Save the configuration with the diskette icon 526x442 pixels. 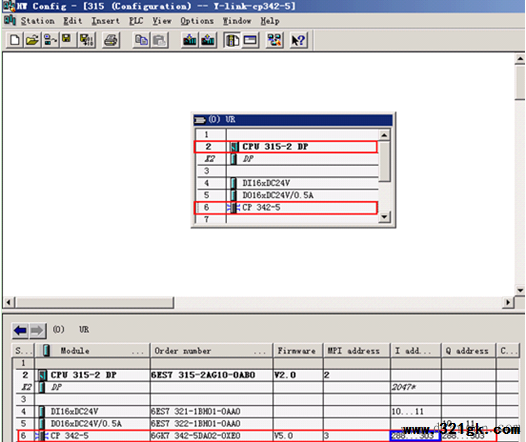tap(67, 41)
